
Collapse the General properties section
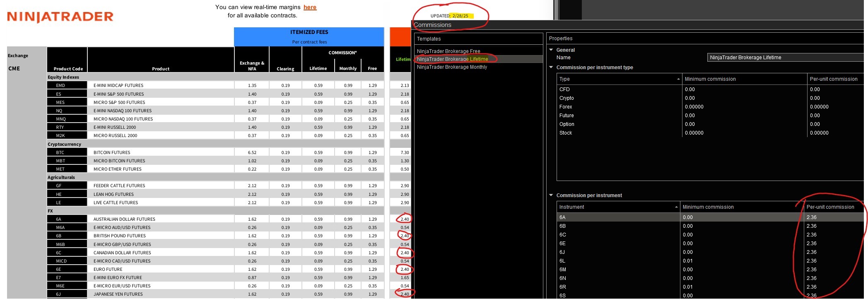pos(551,50)
